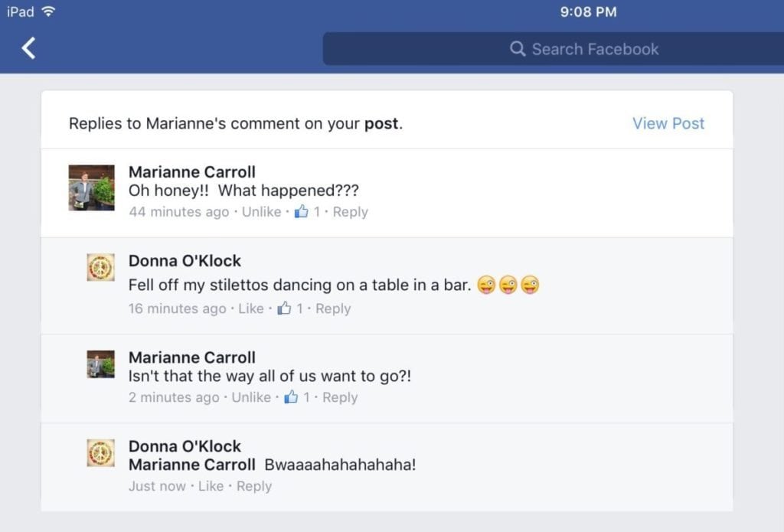The height and width of the screenshot is (532, 784).
Task: Click the thumbs-up icon on "Oh honey!!" comment
Action: click(301, 211)
